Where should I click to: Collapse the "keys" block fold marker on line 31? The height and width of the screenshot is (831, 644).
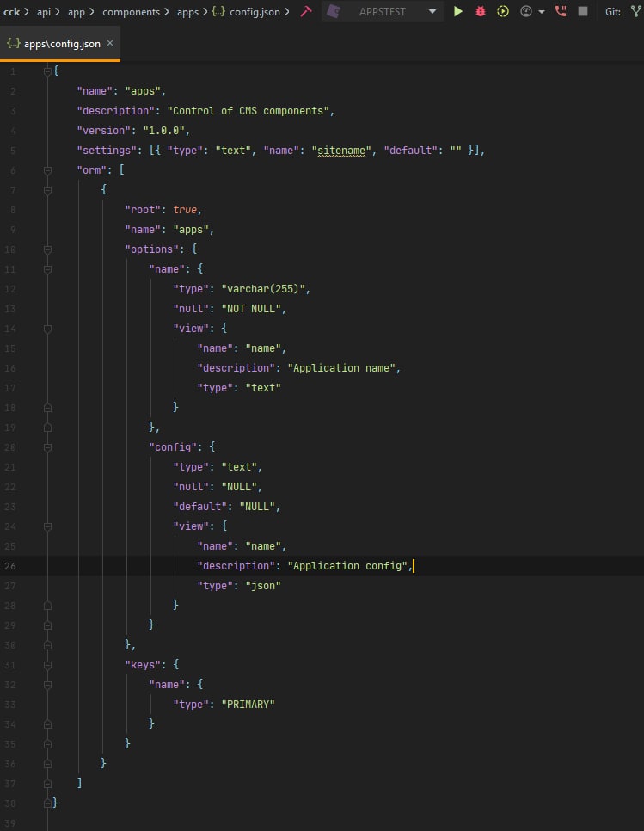pyautogui.click(x=47, y=665)
